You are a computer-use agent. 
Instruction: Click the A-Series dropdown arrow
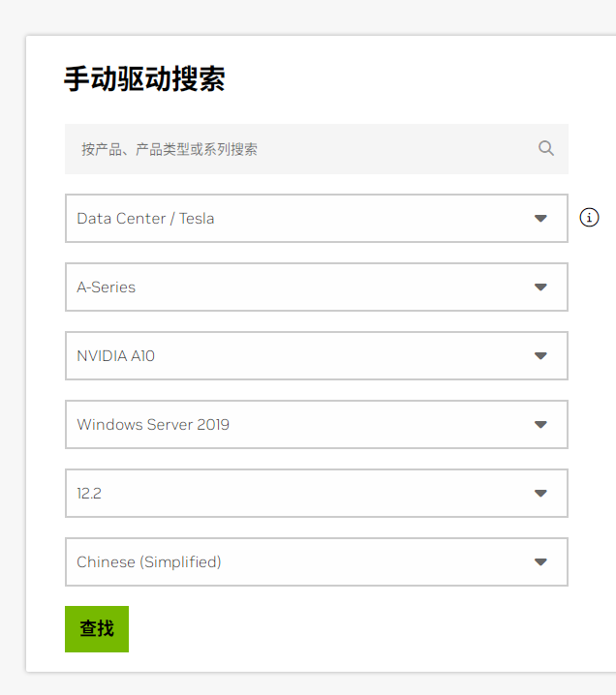[540, 287]
